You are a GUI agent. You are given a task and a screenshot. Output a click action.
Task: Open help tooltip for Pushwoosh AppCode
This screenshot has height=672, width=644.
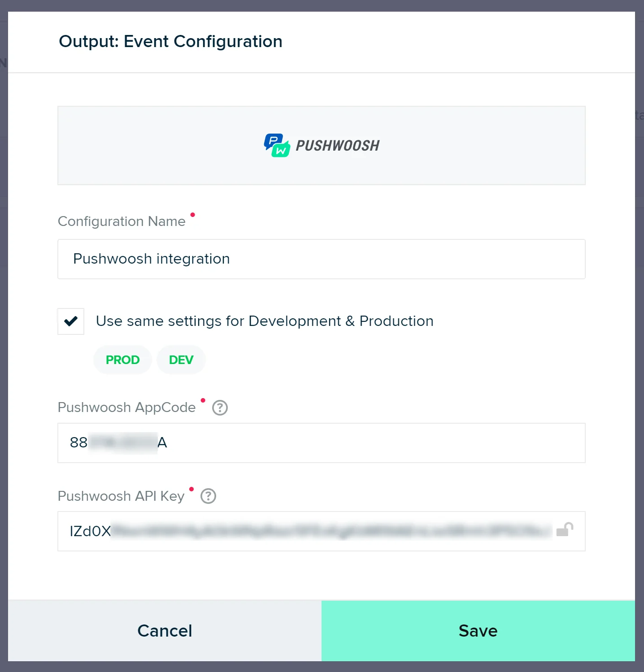coord(220,408)
